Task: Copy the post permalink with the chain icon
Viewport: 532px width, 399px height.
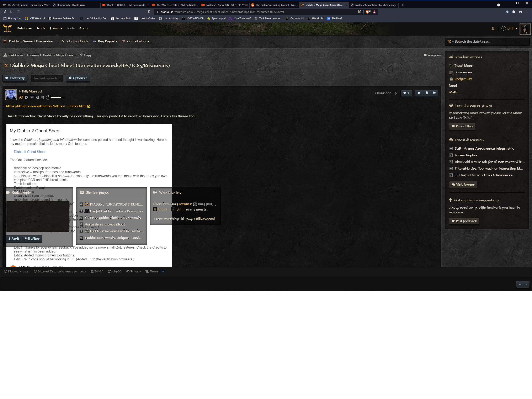Action: coord(396,93)
